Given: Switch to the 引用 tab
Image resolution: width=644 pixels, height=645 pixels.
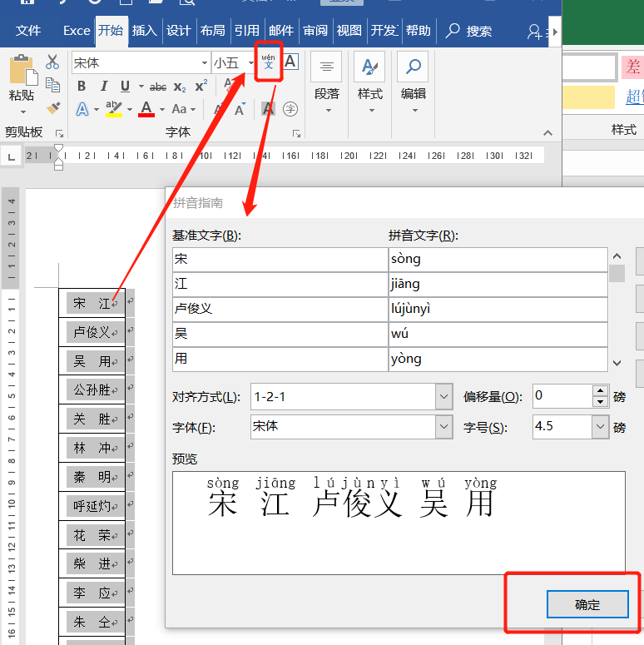Looking at the screenshot, I should 247,31.
